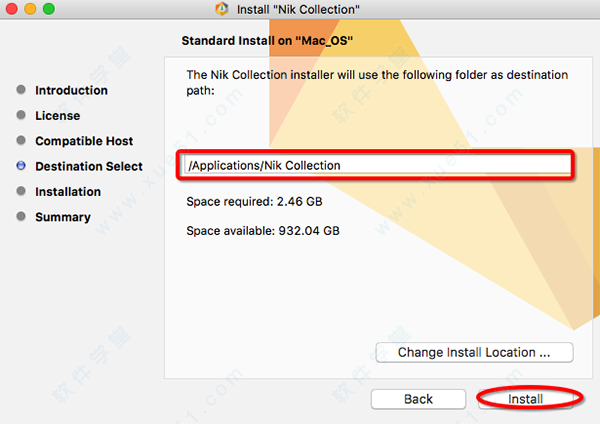Select the Compatible Host step bullet

[x=21, y=140]
